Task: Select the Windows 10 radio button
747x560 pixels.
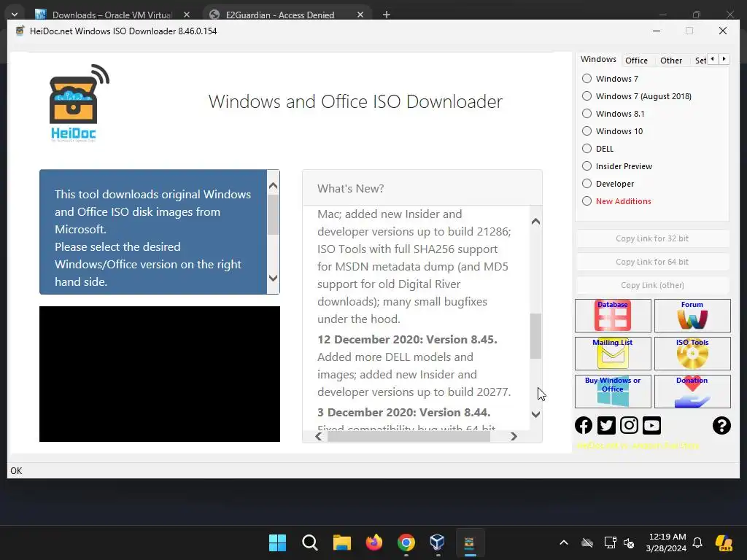Action: point(587,131)
